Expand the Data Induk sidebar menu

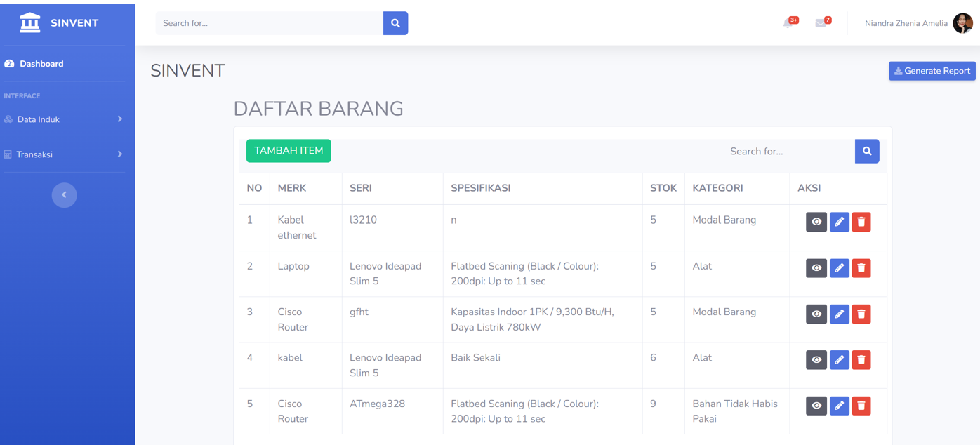(x=63, y=119)
